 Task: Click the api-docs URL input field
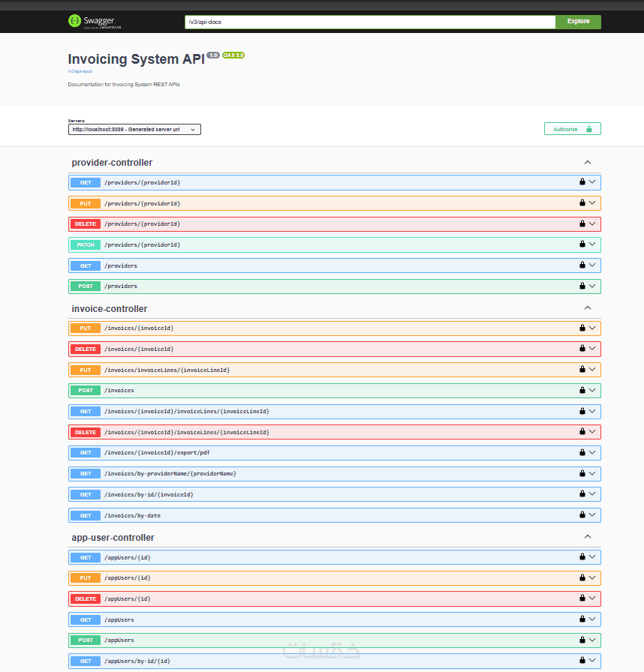tap(370, 22)
